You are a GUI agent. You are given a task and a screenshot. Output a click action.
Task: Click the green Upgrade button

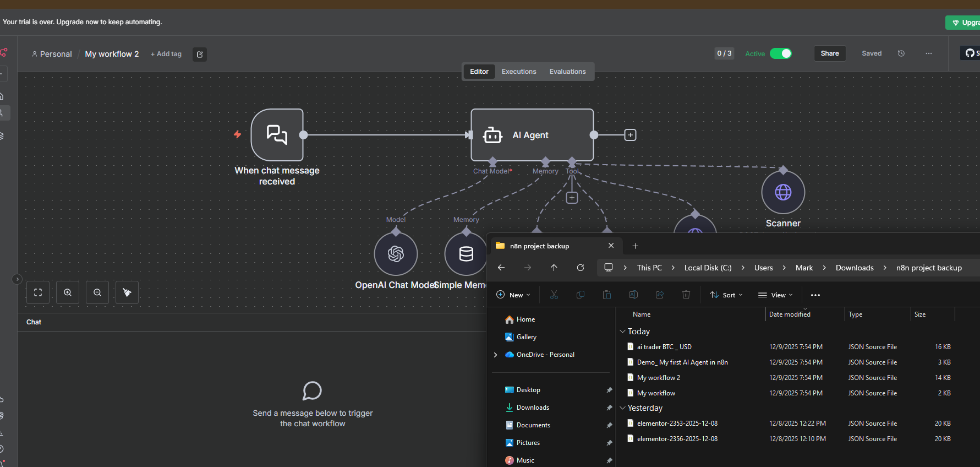(963, 23)
